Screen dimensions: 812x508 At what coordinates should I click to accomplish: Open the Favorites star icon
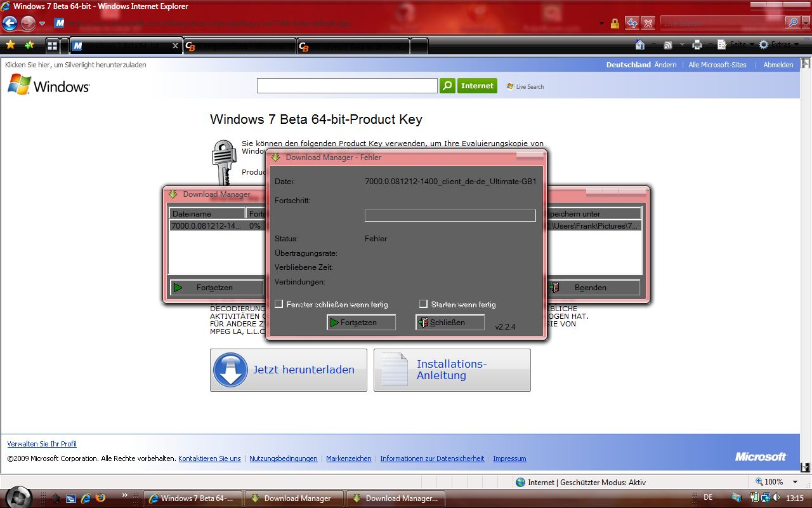pyautogui.click(x=10, y=45)
